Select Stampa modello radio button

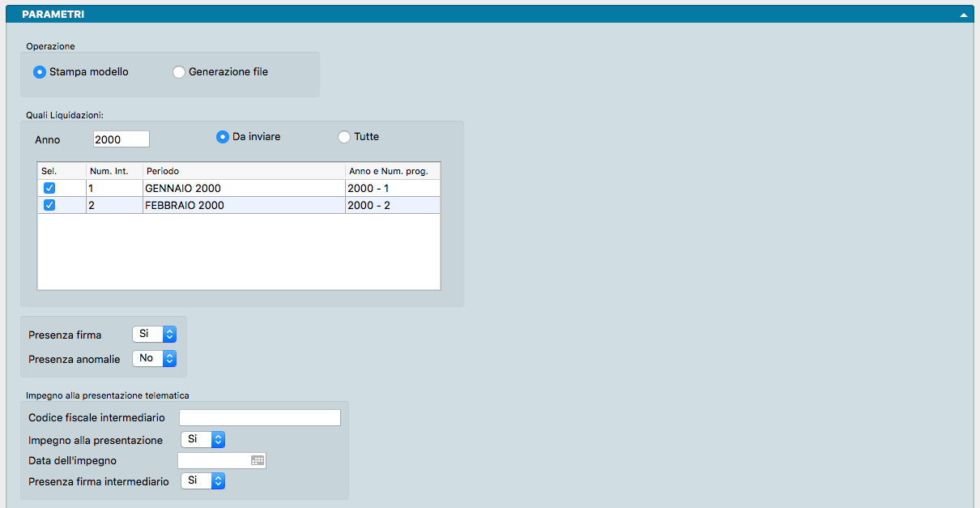40,72
